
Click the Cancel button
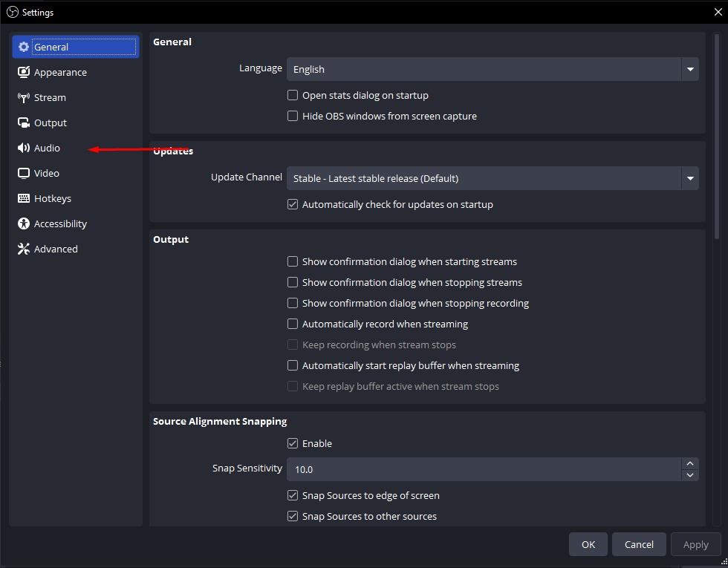tap(639, 544)
